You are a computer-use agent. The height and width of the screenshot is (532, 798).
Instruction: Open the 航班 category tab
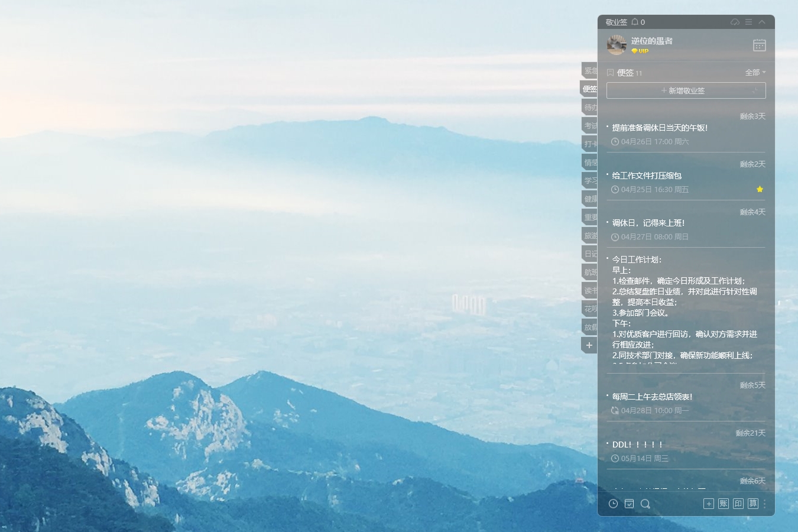pos(589,273)
